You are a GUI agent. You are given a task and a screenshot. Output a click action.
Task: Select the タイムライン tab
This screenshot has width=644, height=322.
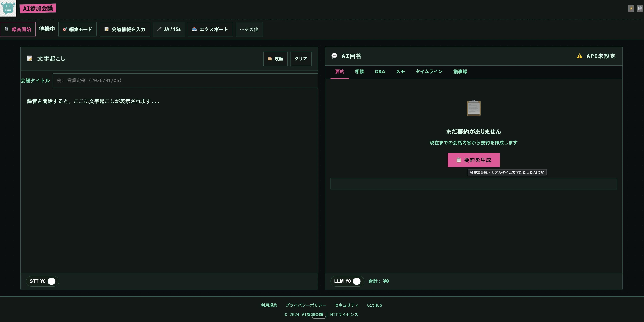(x=429, y=72)
